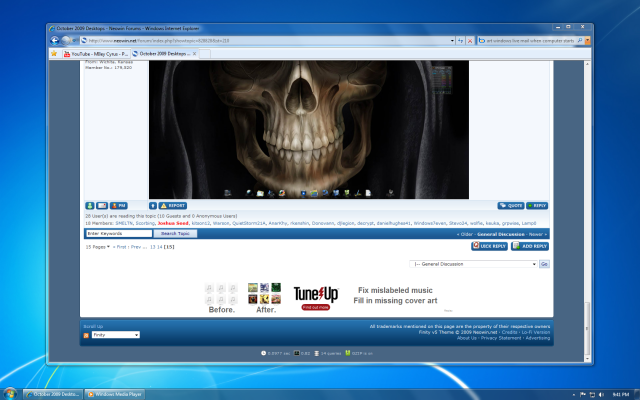Screen dimensions: 640x400
Task: Open the Privacy Statement footer link
Action: (501, 338)
